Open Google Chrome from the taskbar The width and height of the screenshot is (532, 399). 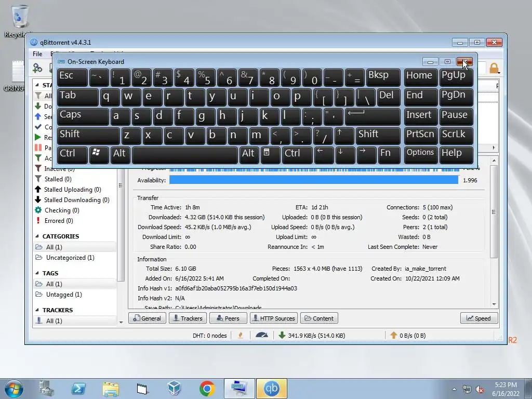[x=207, y=389]
